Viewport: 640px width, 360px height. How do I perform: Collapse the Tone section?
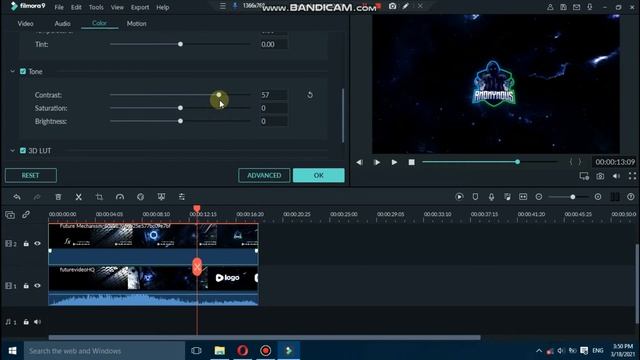point(12,71)
